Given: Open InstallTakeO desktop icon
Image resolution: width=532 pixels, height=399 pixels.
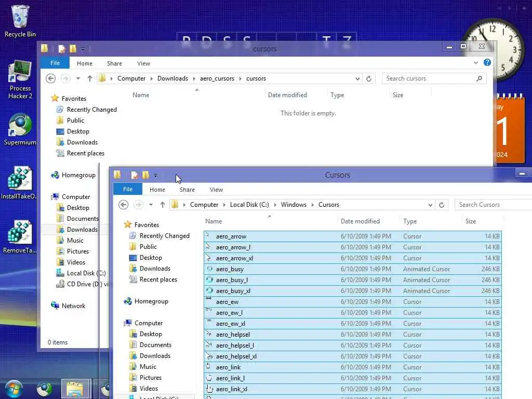Looking at the screenshot, I should coord(19,182).
